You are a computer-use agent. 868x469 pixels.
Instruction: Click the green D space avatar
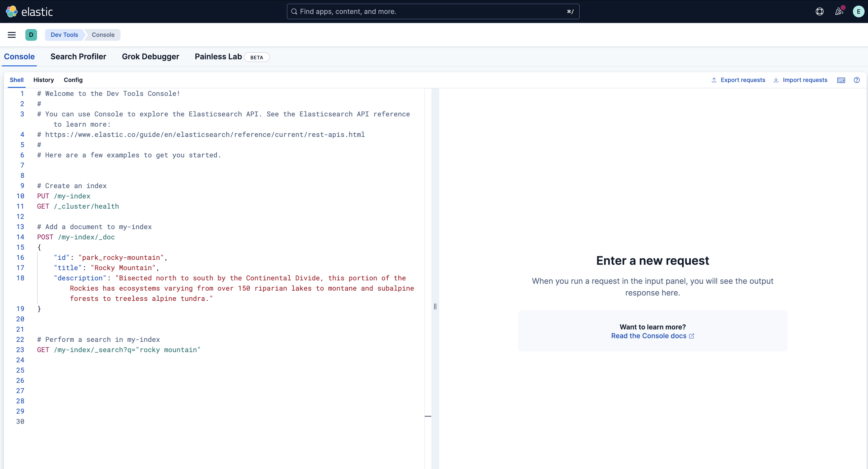pos(31,35)
